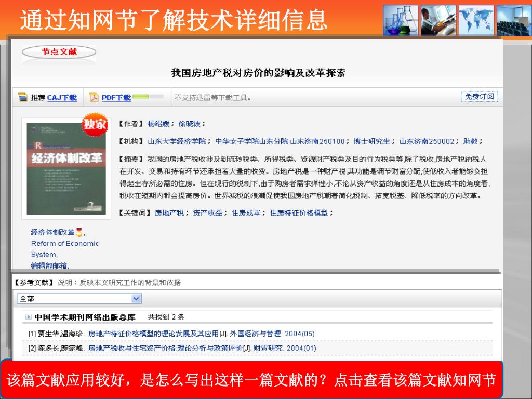The height and width of the screenshot is (399, 532).
Task: Click the slide title 通过知网节了解技术详细信息
Action: click(174, 20)
